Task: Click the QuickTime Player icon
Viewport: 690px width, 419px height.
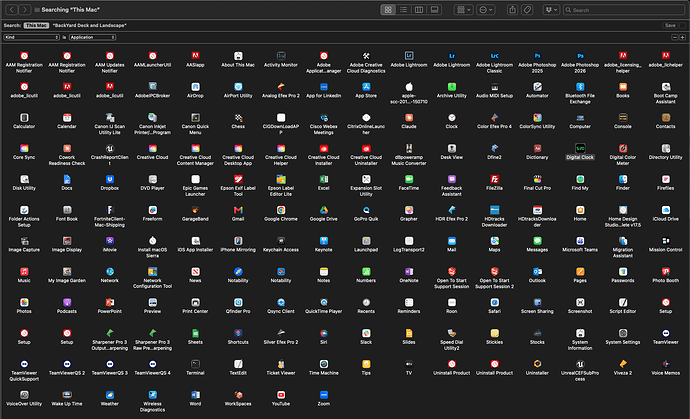Action: click(x=323, y=302)
